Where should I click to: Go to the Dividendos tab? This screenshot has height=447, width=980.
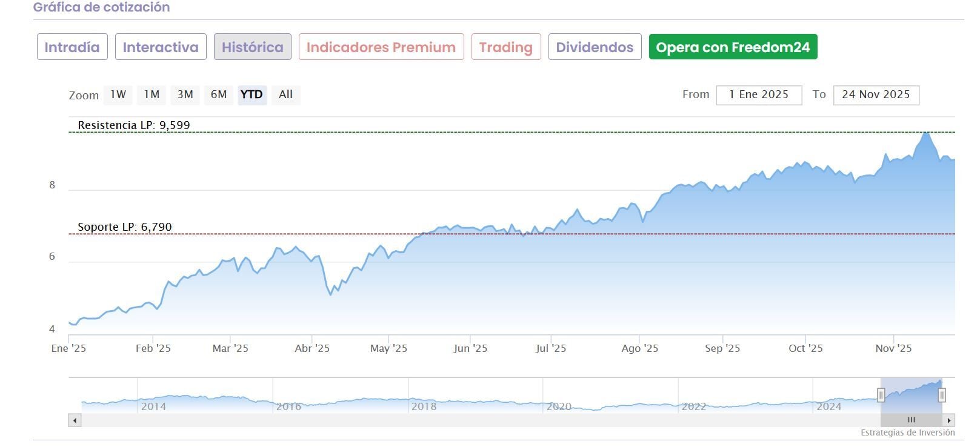coord(595,47)
